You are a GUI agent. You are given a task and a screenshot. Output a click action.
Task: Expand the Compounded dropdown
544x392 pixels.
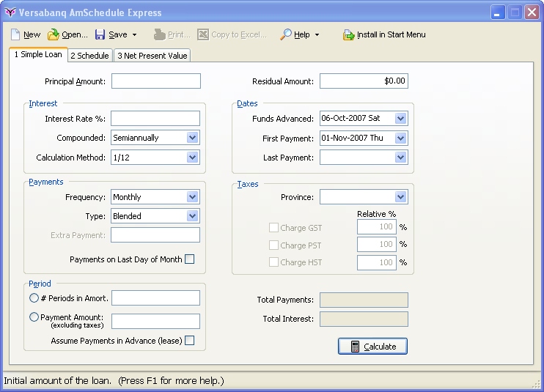193,138
